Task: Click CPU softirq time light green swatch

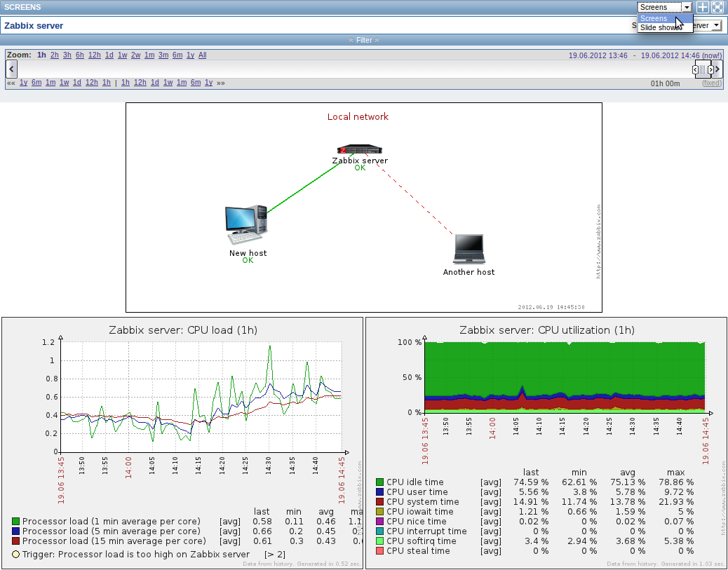Action: click(x=380, y=541)
